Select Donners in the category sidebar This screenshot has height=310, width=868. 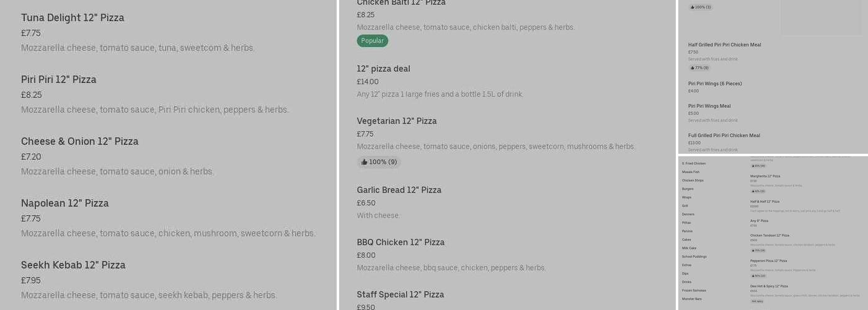[688, 214]
